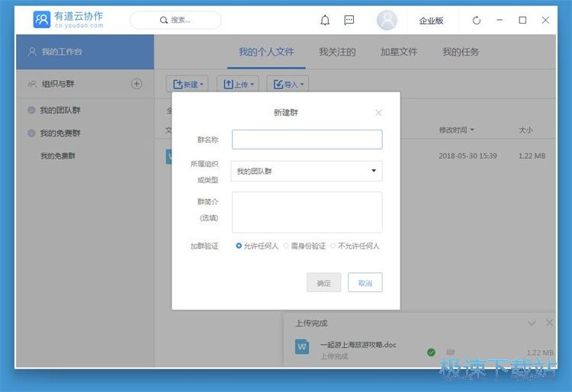Click the 1.22 MB size in file list
The image size is (572, 392).
click(532, 156)
